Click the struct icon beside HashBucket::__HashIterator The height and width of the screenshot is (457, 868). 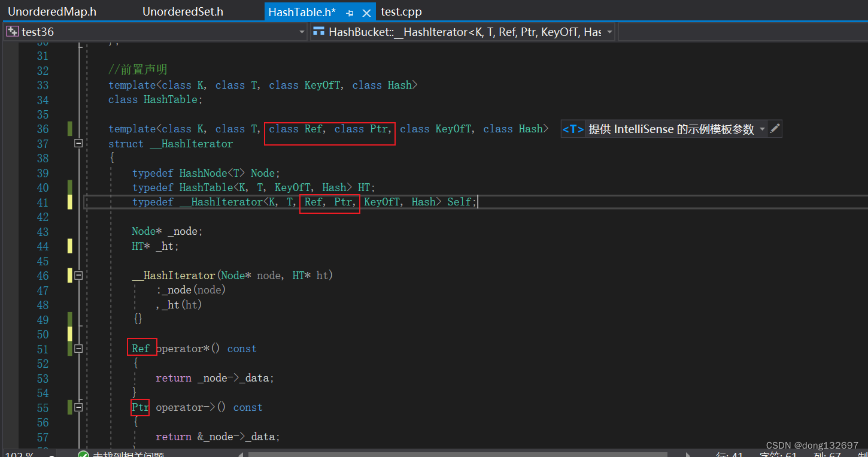pos(318,32)
